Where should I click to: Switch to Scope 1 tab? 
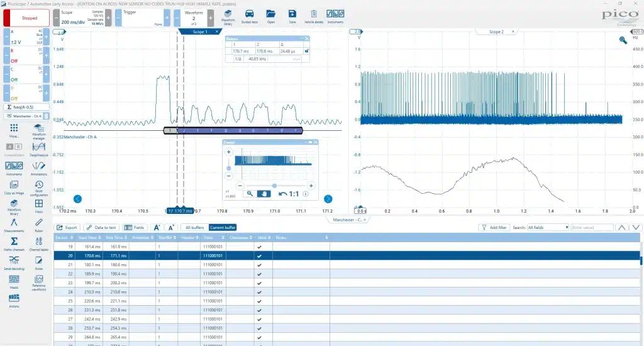tap(199, 31)
